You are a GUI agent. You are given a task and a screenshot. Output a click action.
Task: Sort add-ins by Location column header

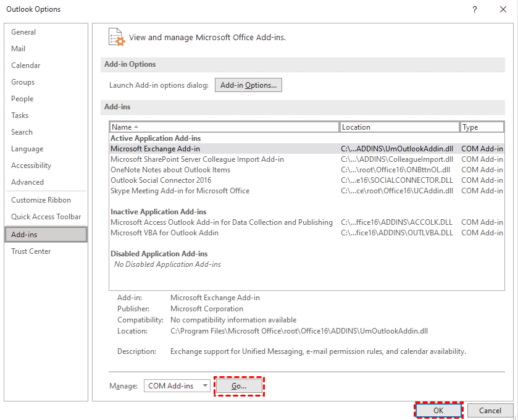tap(399, 127)
